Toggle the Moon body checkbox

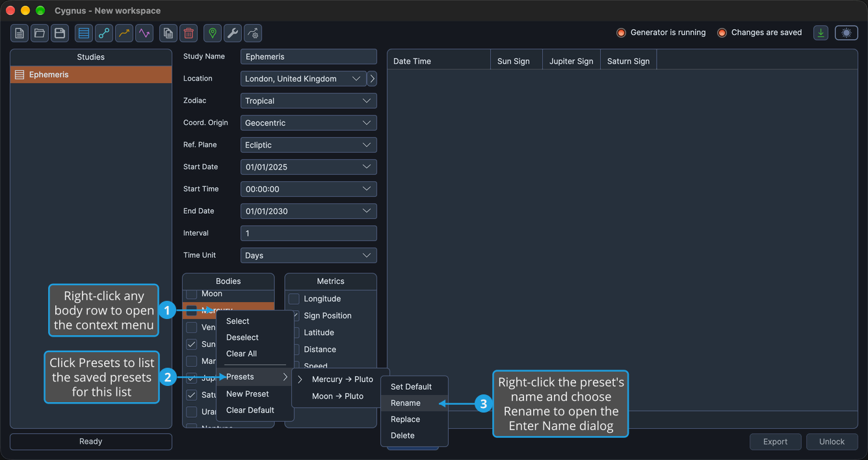point(192,294)
